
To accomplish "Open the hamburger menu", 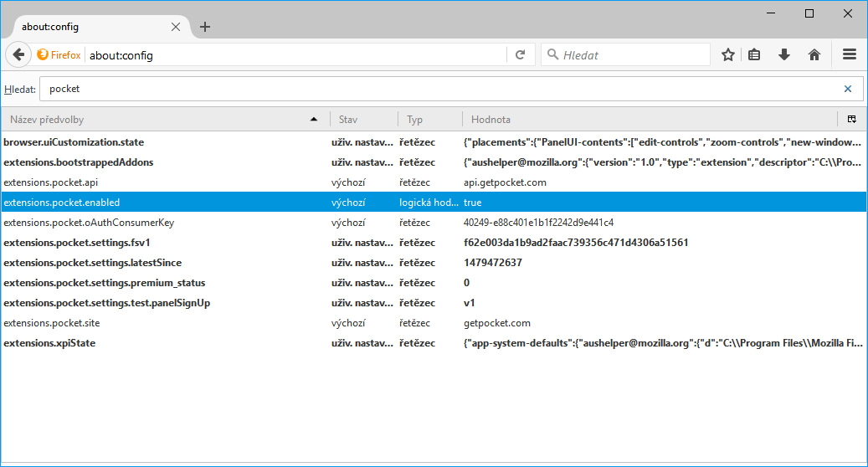I will pyautogui.click(x=850, y=54).
